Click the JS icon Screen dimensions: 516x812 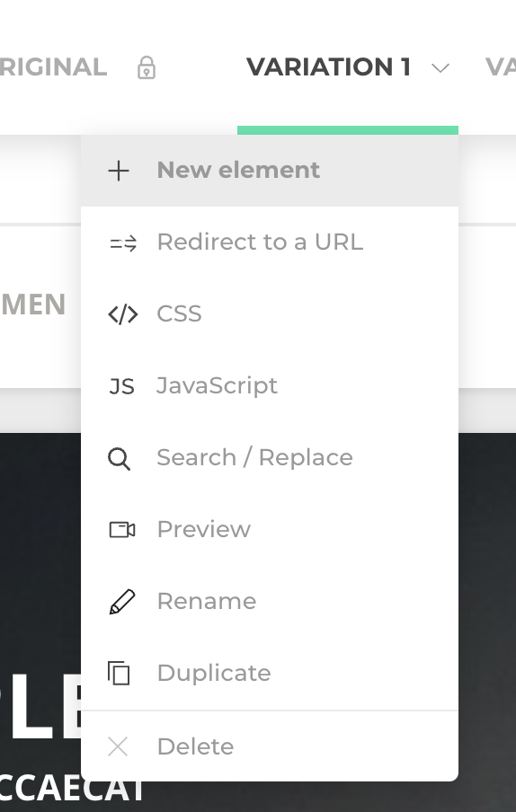(x=122, y=386)
